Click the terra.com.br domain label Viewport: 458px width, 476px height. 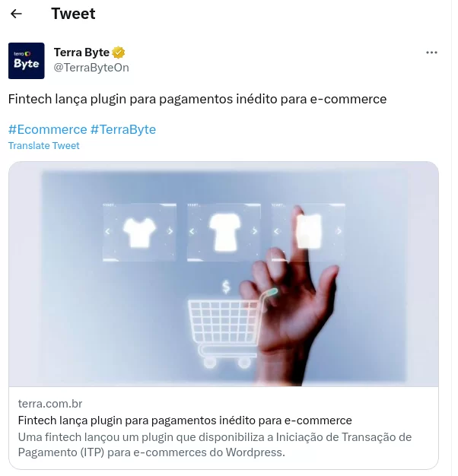50,404
